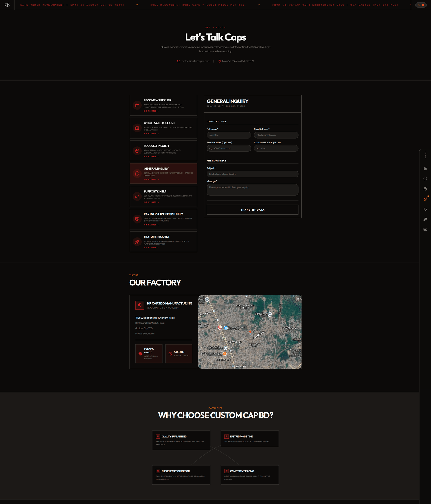The height and width of the screenshot is (504, 431).
Task: Click the site logo in the header
Action: (x=7, y=5)
